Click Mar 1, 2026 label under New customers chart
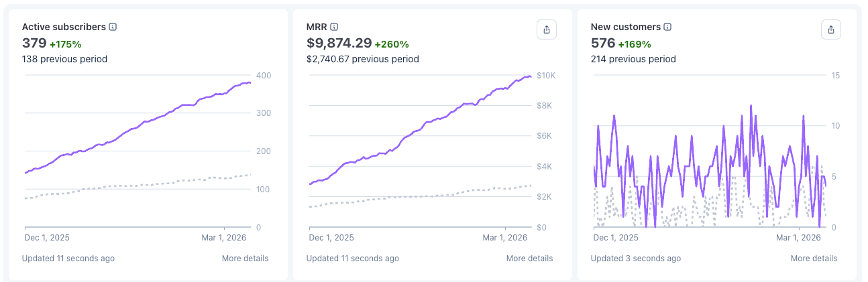 click(798, 238)
